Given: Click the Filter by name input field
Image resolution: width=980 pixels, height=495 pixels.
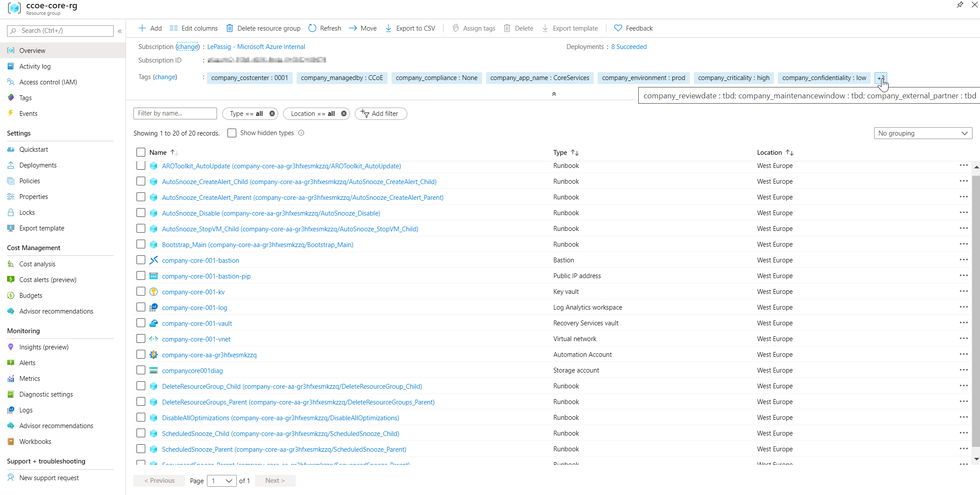Looking at the screenshot, I should pos(175,113).
